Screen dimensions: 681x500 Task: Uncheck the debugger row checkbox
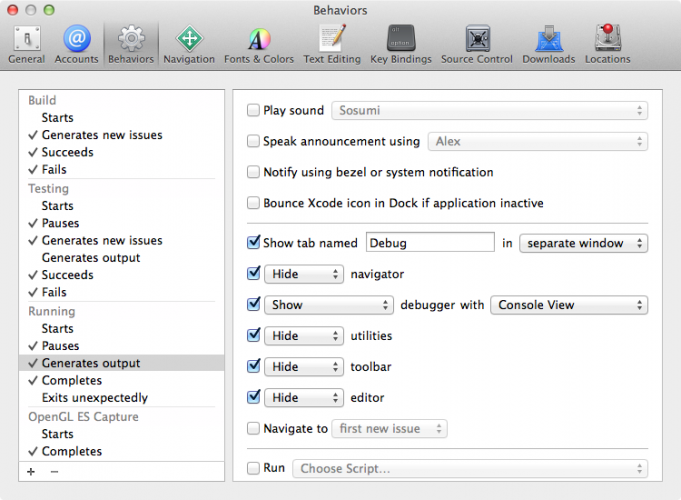click(x=253, y=304)
